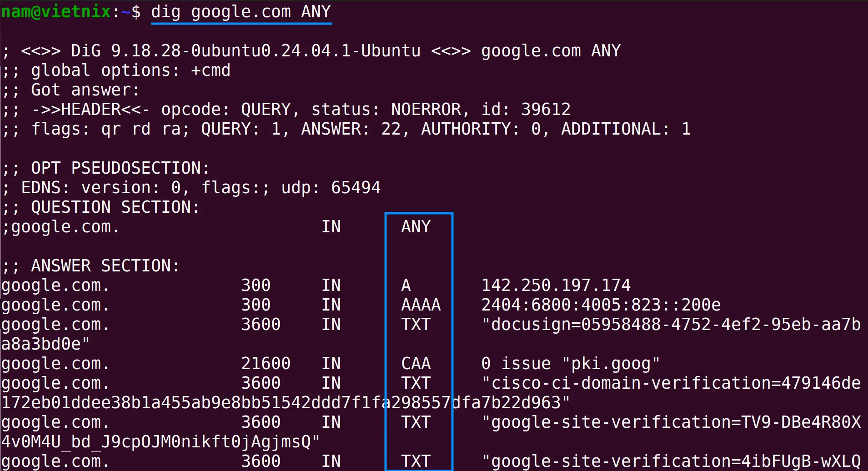Click the QUESTION SECTION heading
The image size is (868, 471).
coord(115,207)
